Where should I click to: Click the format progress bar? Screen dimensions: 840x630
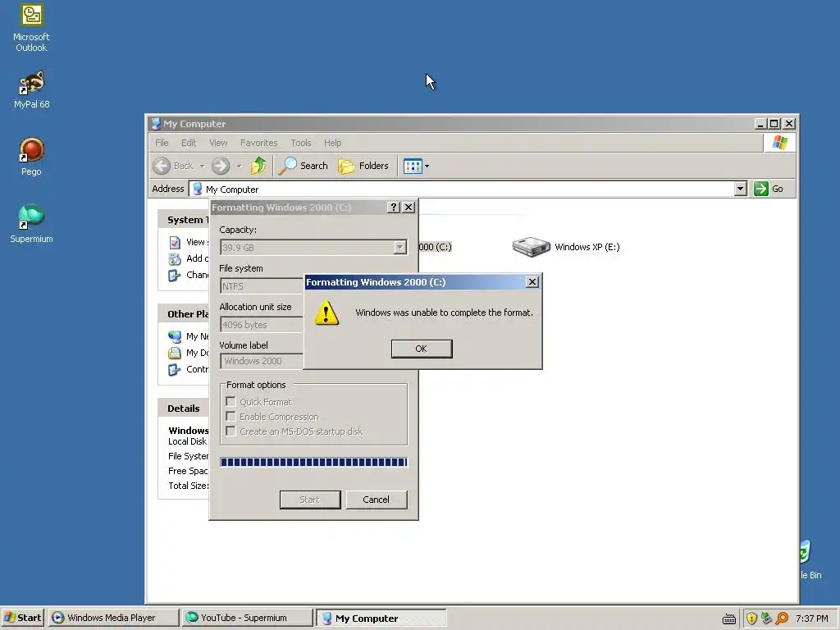click(x=314, y=462)
